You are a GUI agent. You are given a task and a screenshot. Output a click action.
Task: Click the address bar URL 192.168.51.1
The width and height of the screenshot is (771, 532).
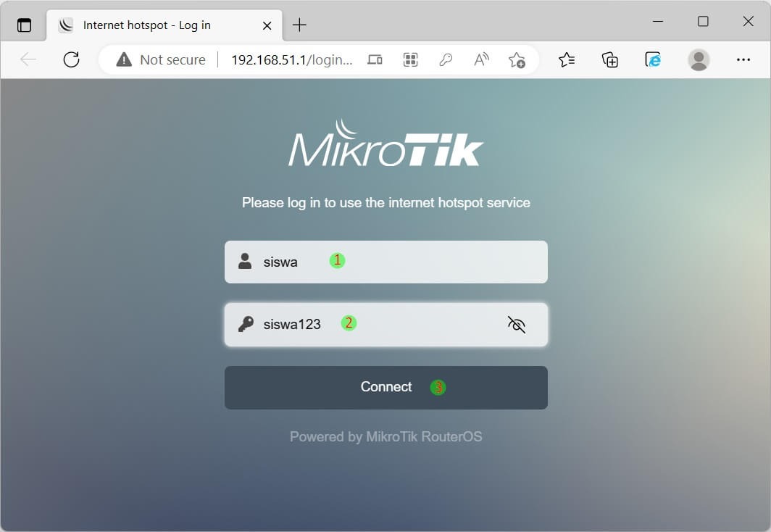tap(291, 59)
